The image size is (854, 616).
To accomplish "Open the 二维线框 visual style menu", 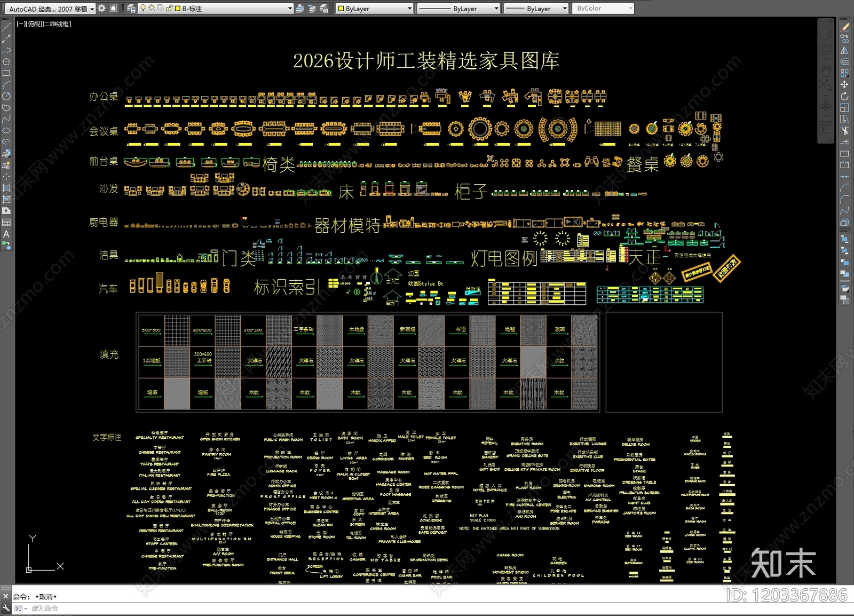I will click(x=57, y=24).
